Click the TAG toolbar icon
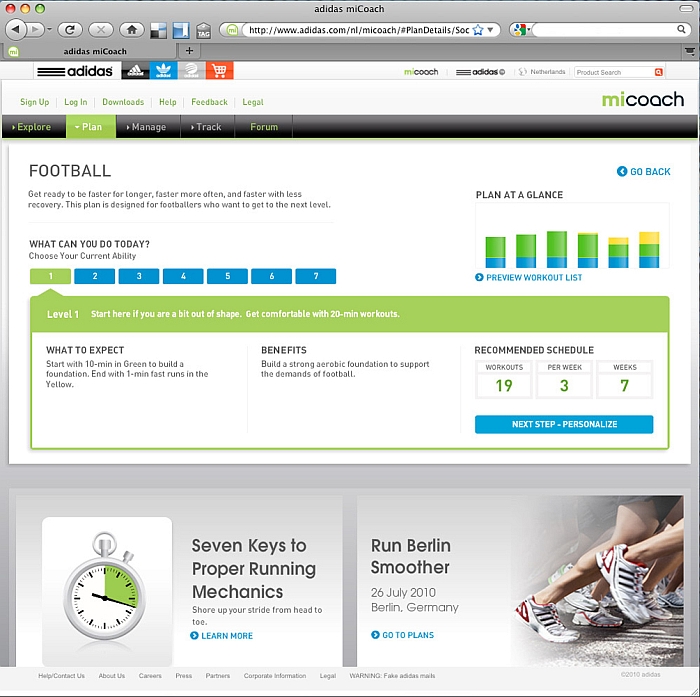This screenshot has width=700, height=697. coord(204,30)
